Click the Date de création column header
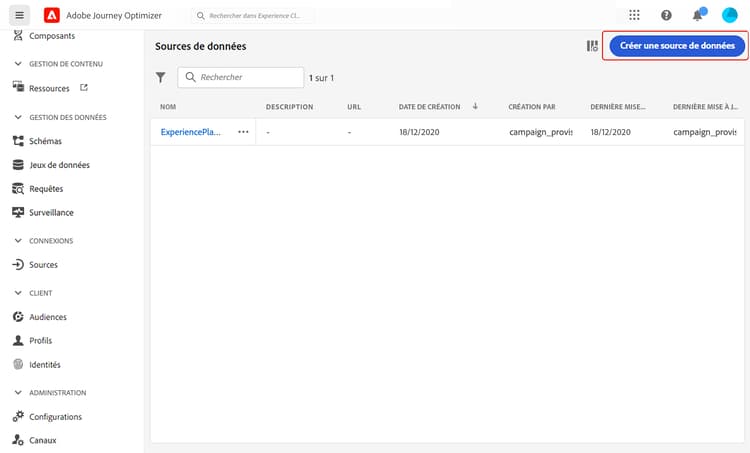This screenshot has height=453, width=750. [430, 107]
